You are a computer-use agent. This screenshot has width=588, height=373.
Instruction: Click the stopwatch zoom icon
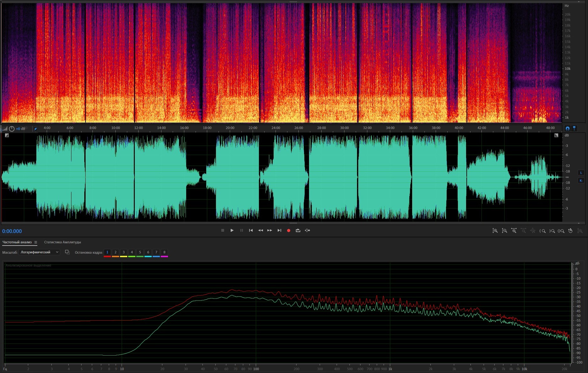[570, 231]
